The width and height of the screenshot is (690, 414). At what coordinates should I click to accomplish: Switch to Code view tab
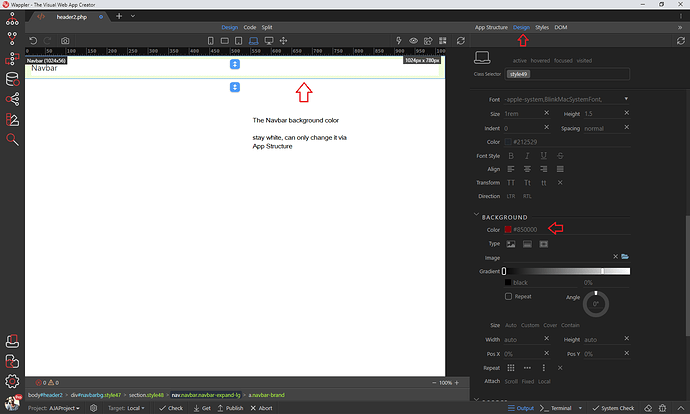(x=250, y=27)
